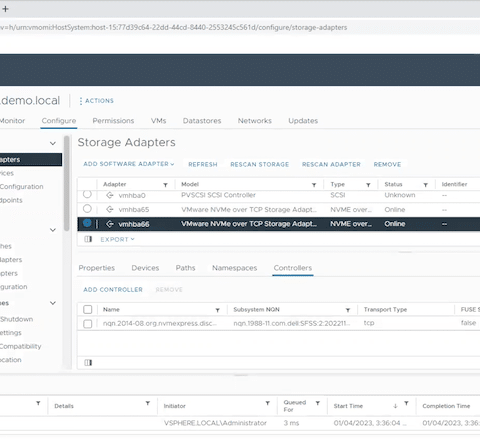Switch to the adapter Properties tab
This screenshot has height=445, width=480.
(97, 268)
